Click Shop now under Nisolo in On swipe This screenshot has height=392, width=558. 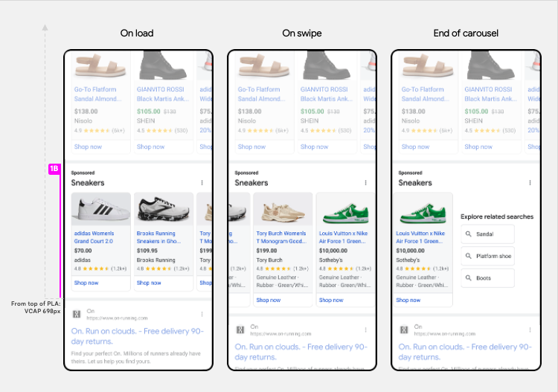coord(252,147)
